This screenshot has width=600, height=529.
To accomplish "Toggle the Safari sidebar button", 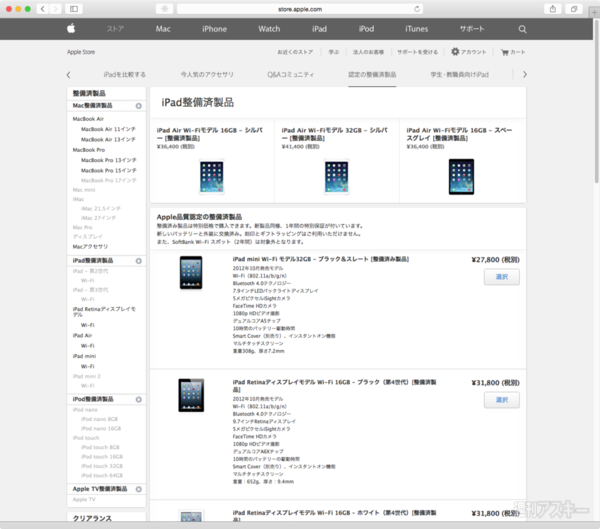I will [74, 9].
